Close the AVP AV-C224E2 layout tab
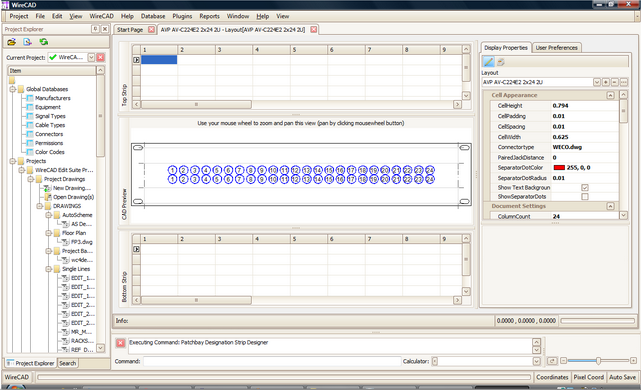The height and width of the screenshot is (390, 641). coord(314,29)
